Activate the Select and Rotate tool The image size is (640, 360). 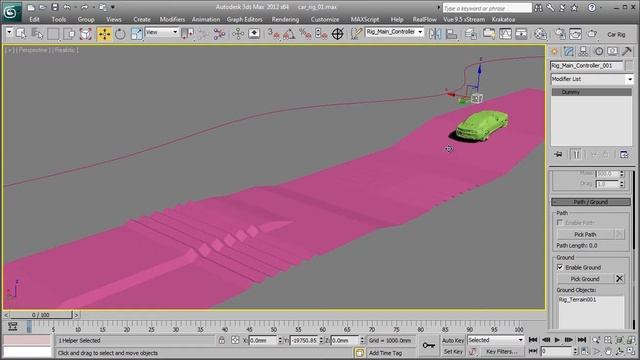(x=120, y=34)
